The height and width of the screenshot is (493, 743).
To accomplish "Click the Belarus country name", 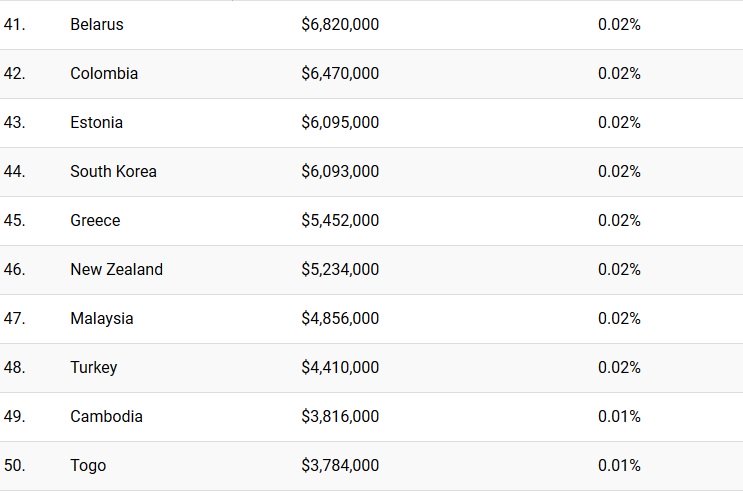I will pyautogui.click(x=97, y=24).
